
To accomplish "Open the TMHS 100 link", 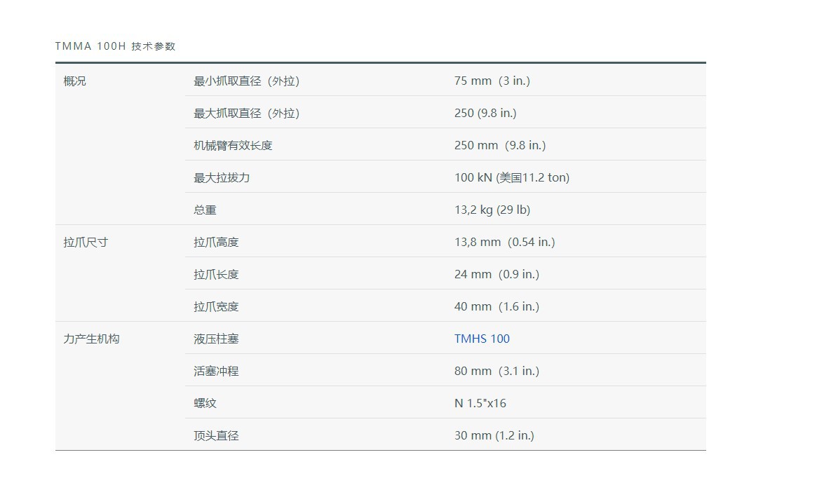I will 482,339.
